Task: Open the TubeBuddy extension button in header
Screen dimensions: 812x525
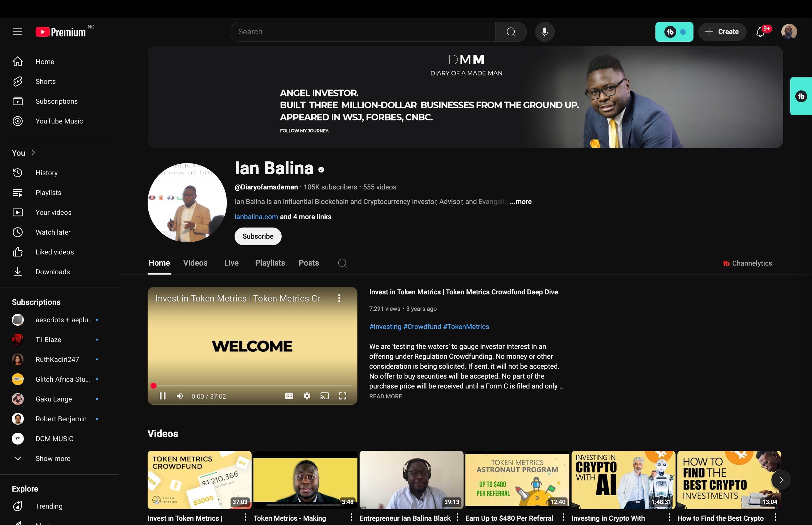Action: (674, 32)
